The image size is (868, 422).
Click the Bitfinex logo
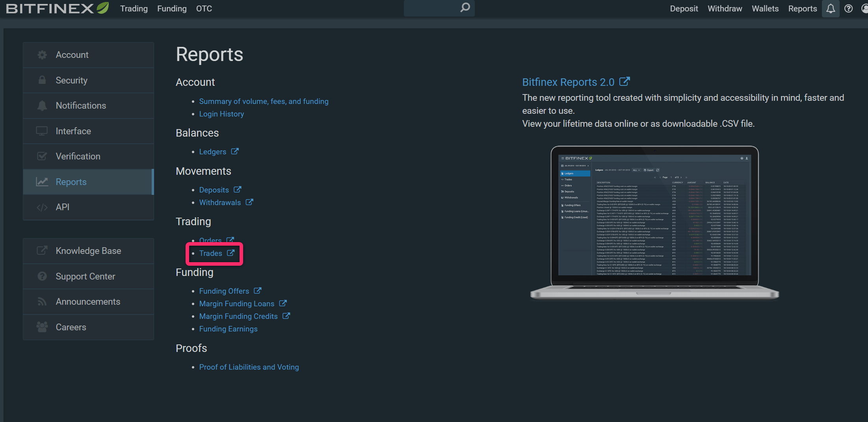pos(58,8)
